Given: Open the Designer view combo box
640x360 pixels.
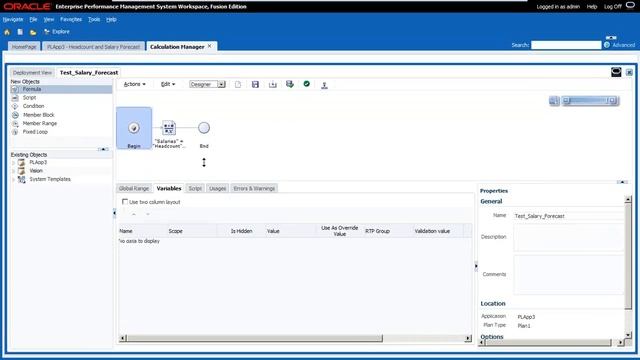Looking at the screenshot, I should 207,84.
